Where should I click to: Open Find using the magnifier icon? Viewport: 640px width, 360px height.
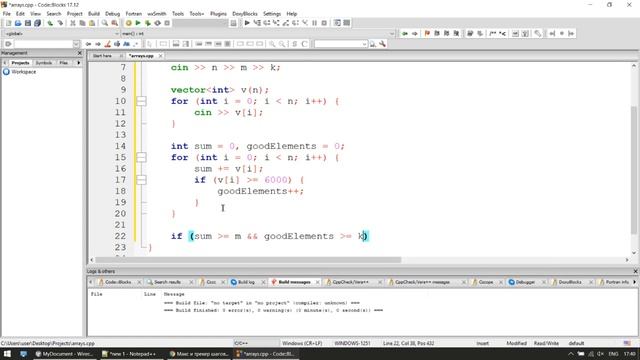point(105,23)
